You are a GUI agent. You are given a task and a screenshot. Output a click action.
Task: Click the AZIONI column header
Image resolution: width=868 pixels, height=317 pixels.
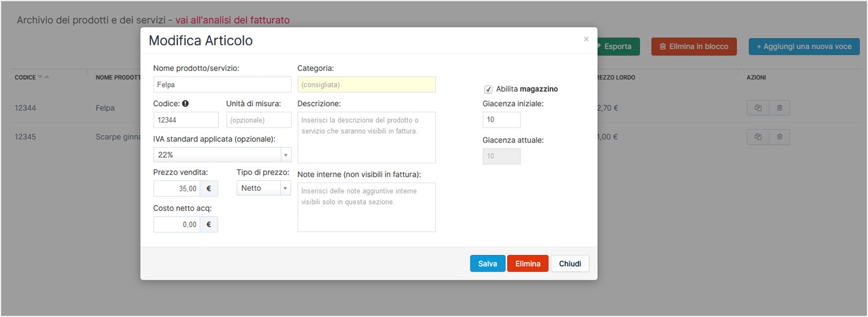(756, 77)
